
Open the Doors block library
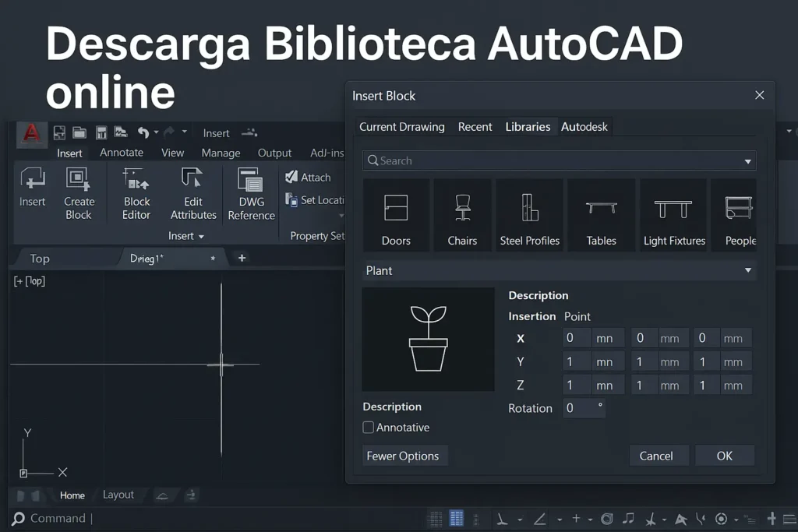coord(396,214)
